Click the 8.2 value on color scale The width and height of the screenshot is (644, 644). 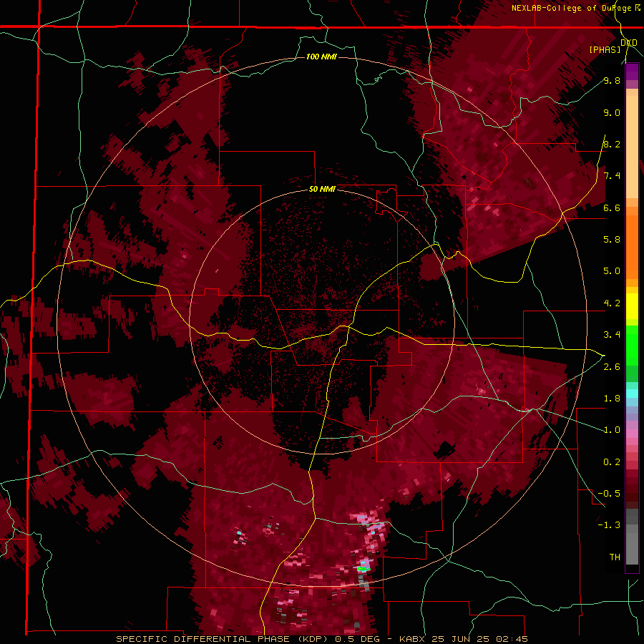click(x=612, y=144)
